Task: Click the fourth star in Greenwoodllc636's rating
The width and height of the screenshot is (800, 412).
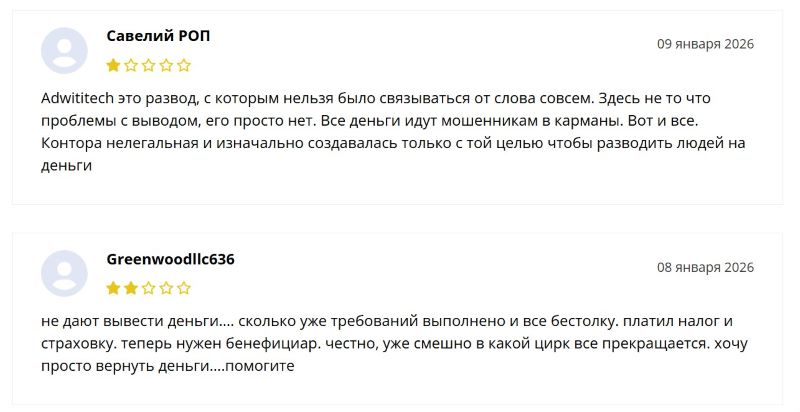Action: coord(167,289)
